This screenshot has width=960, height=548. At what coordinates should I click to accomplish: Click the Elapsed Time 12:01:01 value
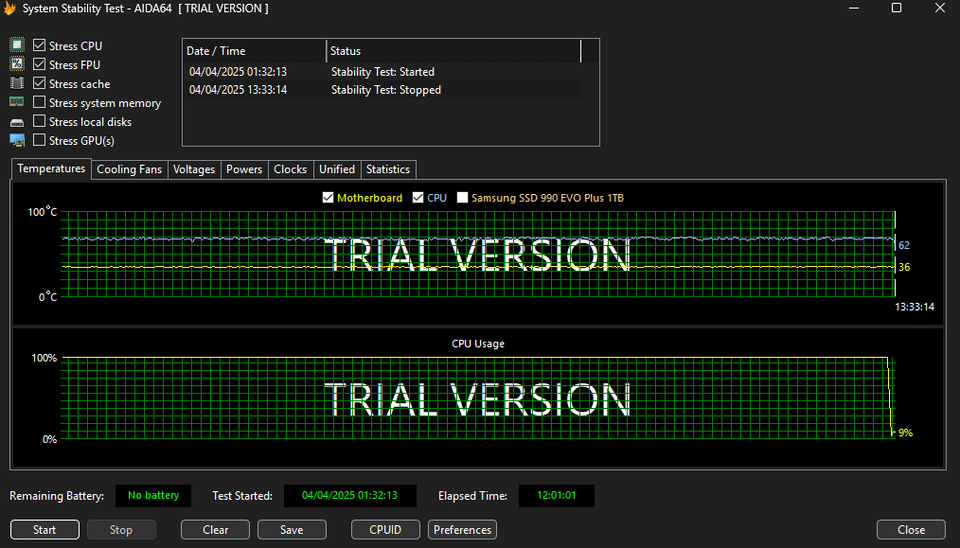[x=557, y=495]
